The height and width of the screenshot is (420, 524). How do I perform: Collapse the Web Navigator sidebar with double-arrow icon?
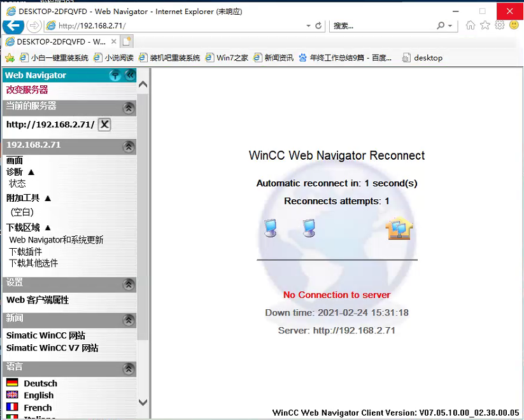(130, 75)
